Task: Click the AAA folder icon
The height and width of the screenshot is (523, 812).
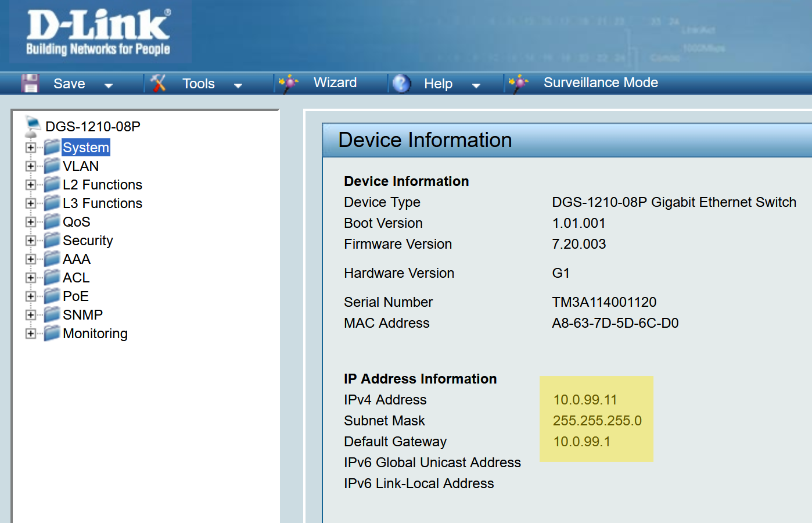Action: pos(52,259)
